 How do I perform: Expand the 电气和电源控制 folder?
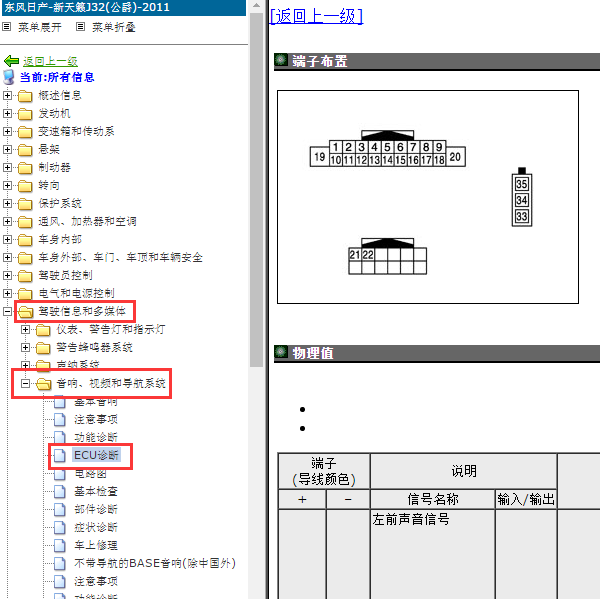pos(7,293)
